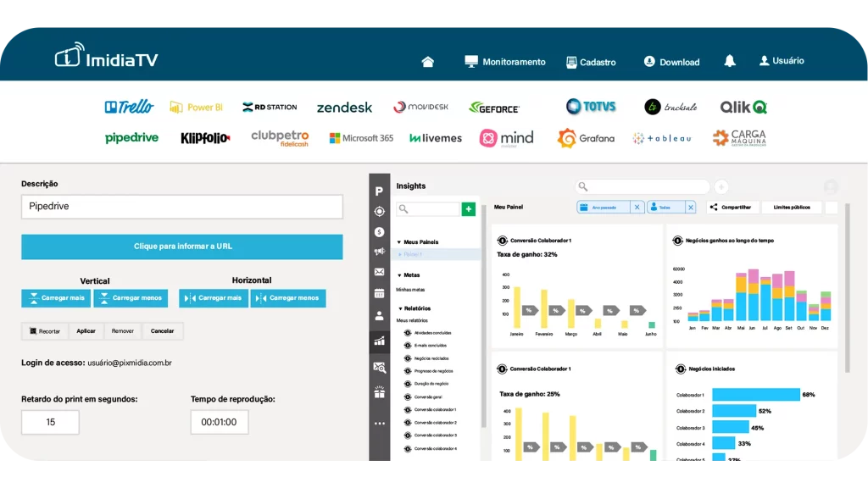Open the Leads target icon in sidebar
This screenshot has height=488, width=868.
pyautogui.click(x=379, y=211)
